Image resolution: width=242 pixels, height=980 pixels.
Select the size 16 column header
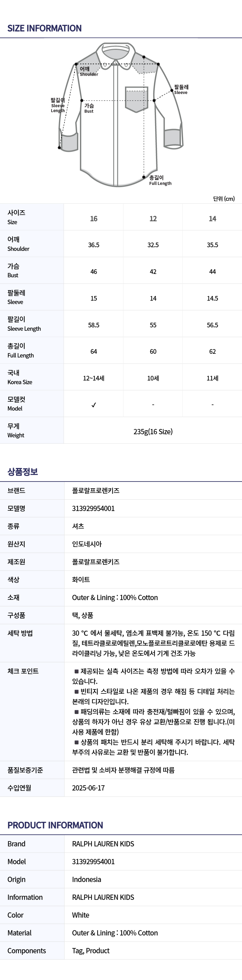pyautogui.click(x=94, y=219)
